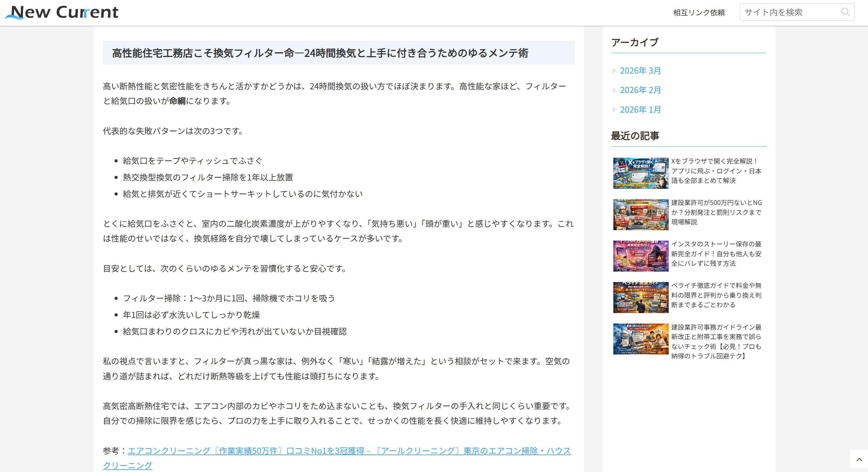Click the chevron icon beside 2026年 1月
868x472 pixels.
[614, 110]
